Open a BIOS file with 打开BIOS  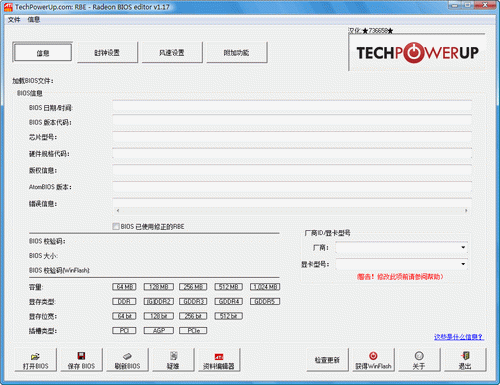(36, 360)
